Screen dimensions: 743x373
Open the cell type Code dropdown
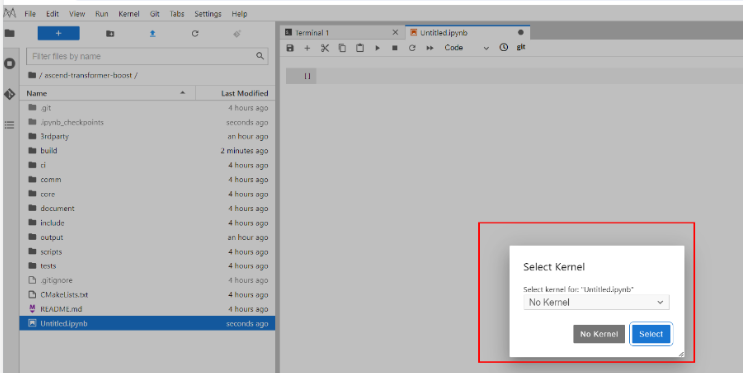click(466, 47)
